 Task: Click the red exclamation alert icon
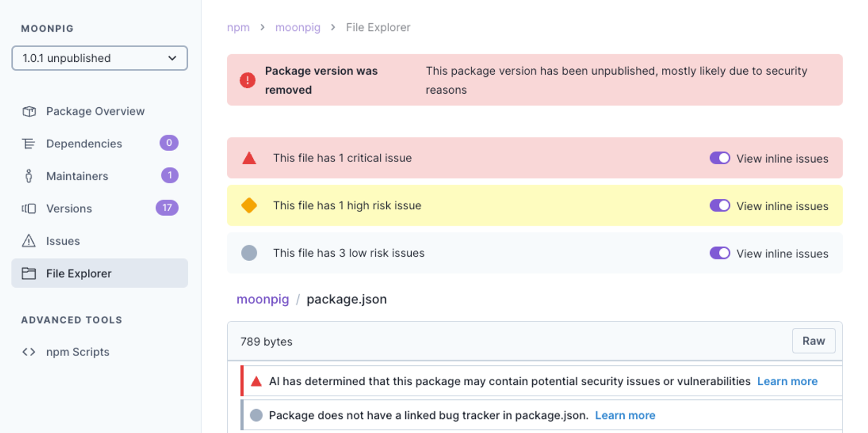[247, 80]
